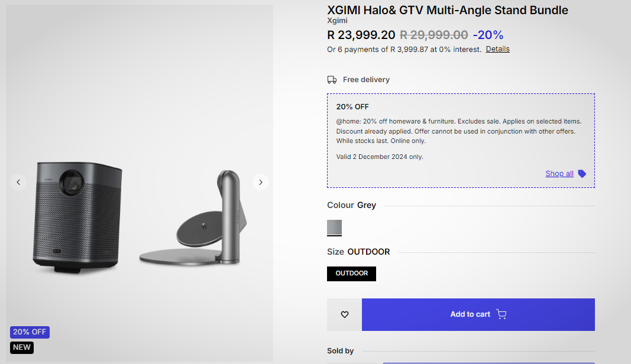Click the tag icon beside Shop all
Image resolution: width=631 pixels, height=364 pixels.
tap(582, 174)
